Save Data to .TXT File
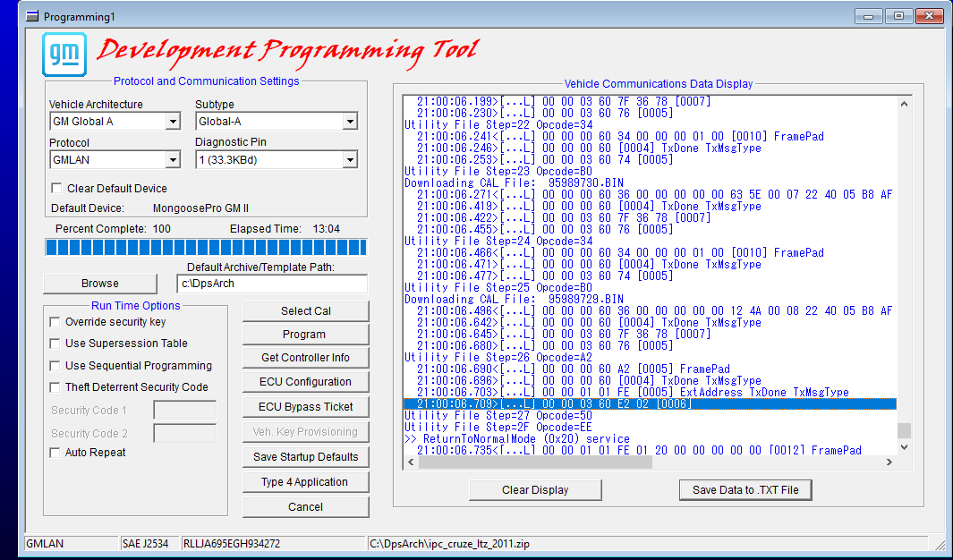 [745, 490]
